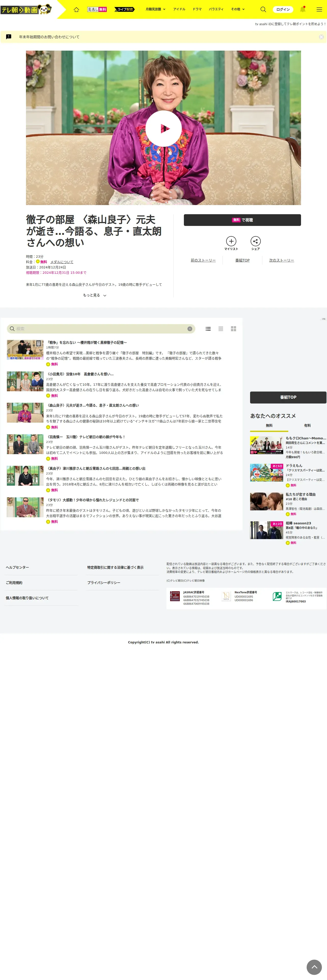Click the sidebar 番組TOP button

(x=288, y=397)
